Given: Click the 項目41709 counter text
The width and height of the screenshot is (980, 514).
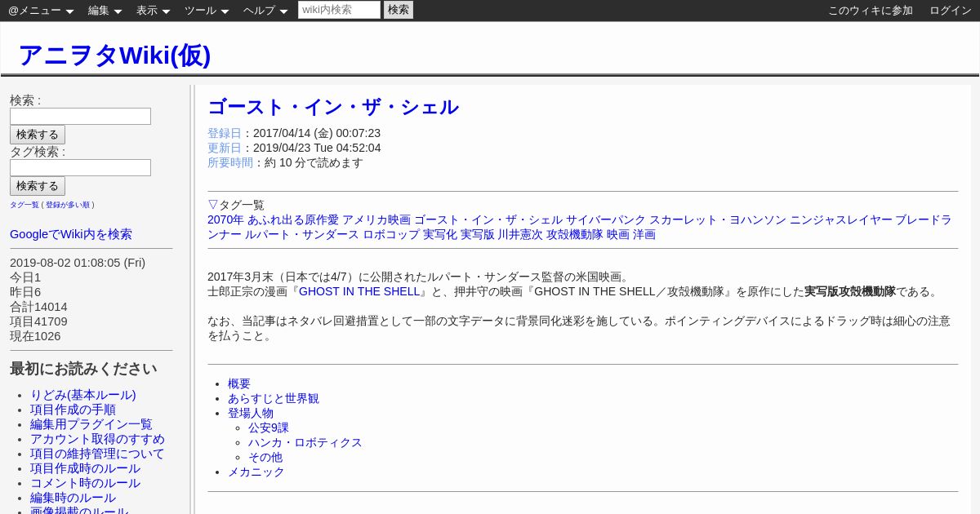Looking at the screenshot, I should coord(38,321).
